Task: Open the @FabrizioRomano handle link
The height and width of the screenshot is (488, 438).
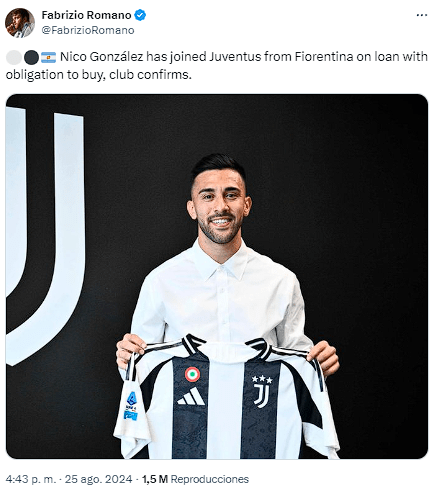Action: pos(88,30)
